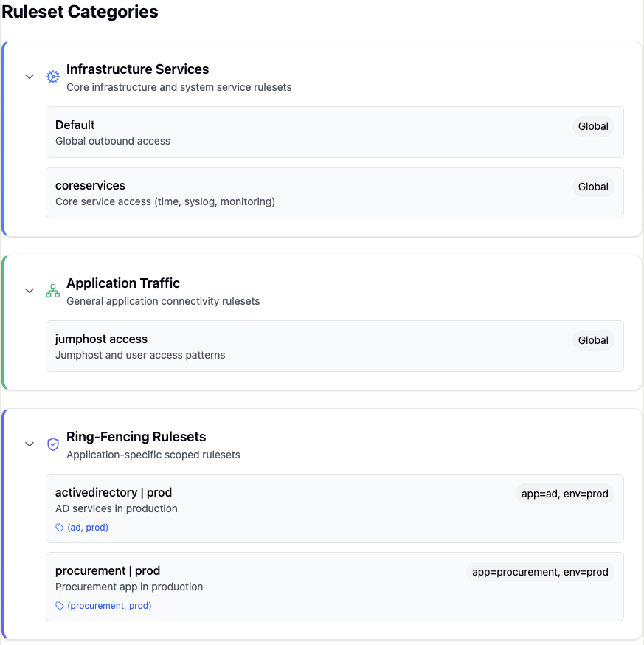Screen dimensions: 644x645
Task: Click the Application Traffic network icon
Action: (53, 291)
